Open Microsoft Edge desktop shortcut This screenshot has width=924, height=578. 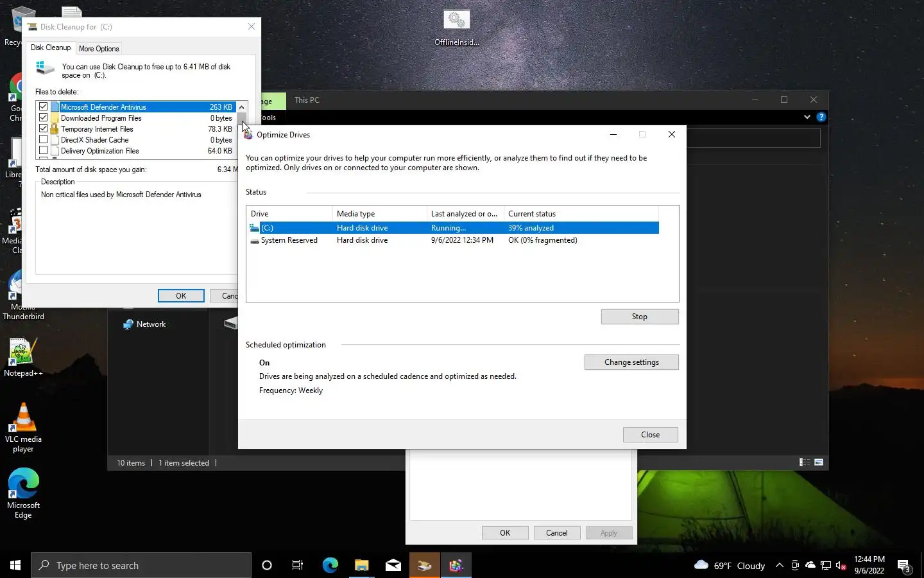click(x=23, y=493)
